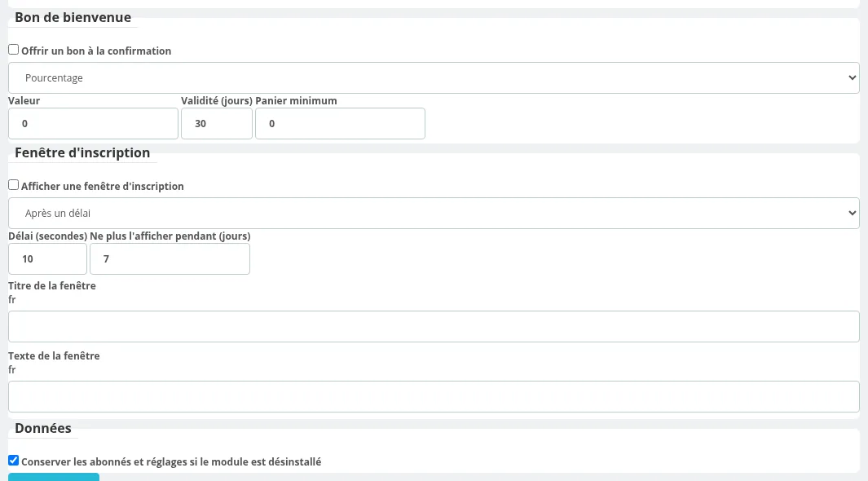Viewport: 868px width, 481px height.
Task: Click the 'Validité (jours)' field label
Action: (x=217, y=101)
